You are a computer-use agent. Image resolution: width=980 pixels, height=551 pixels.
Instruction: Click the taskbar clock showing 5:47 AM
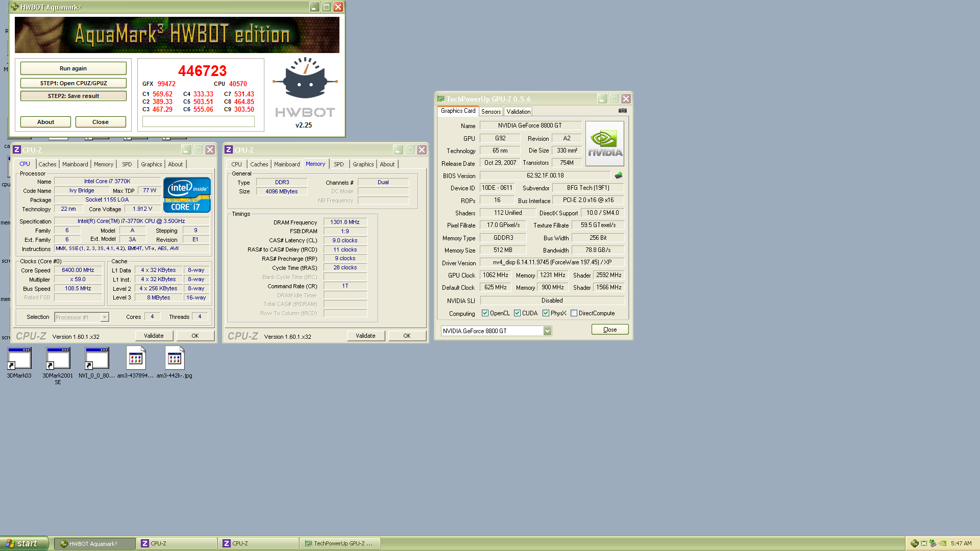(961, 544)
